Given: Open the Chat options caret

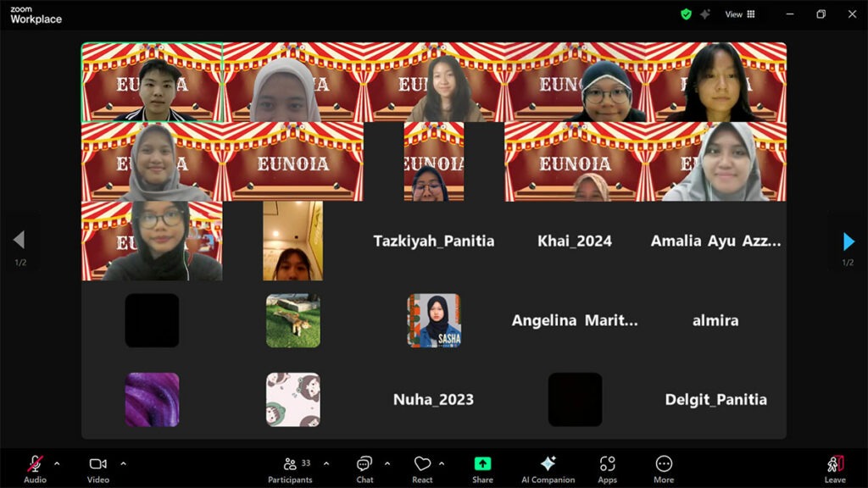Looking at the screenshot, I should (x=387, y=463).
